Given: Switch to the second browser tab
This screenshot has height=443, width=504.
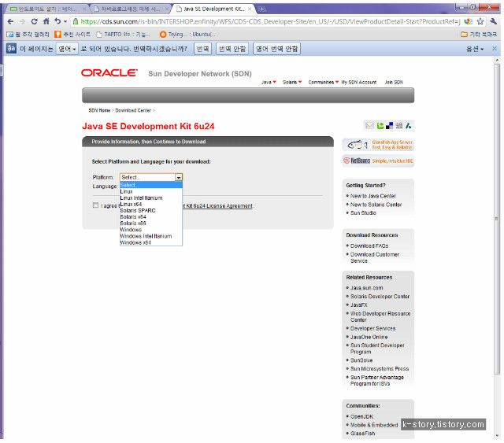Looking at the screenshot, I should pos(130,9).
